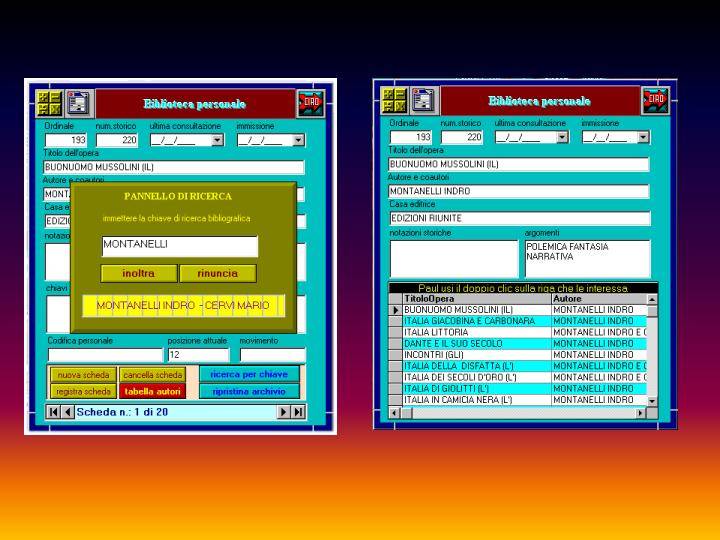Click the nuova scheda button

[x=83, y=375]
